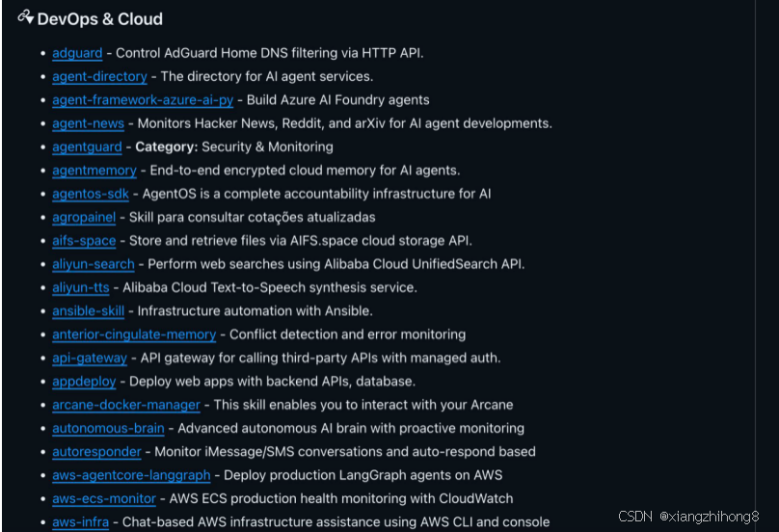Open the api-gateway link
779x532 pixels.
(x=90, y=358)
